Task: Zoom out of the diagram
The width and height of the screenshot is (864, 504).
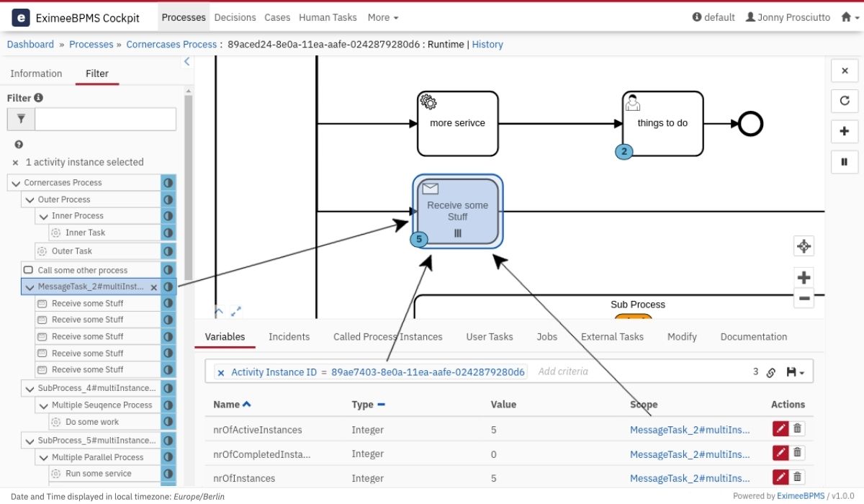Action: pyautogui.click(x=804, y=298)
